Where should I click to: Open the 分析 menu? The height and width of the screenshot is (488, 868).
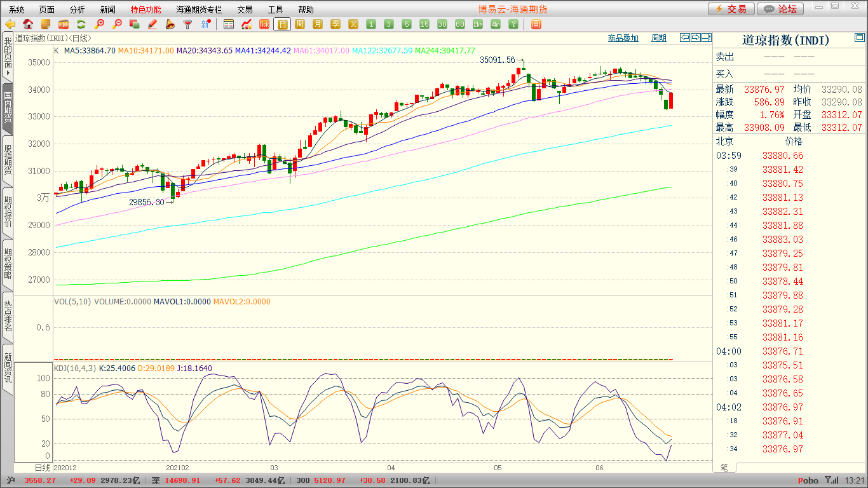click(78, 10)
